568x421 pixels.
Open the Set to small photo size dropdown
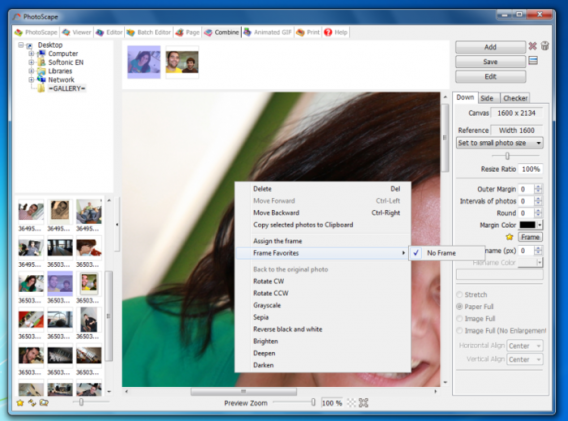click(x=500, y=143)
